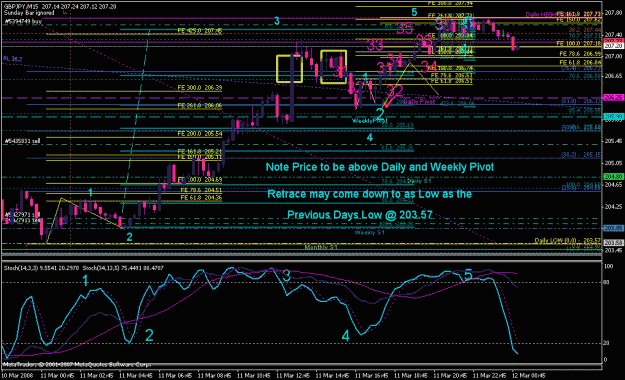Click the 'Retrace may come down to as Low as the' text
This screenshot has width=625, height=380.
pos(369,194)
